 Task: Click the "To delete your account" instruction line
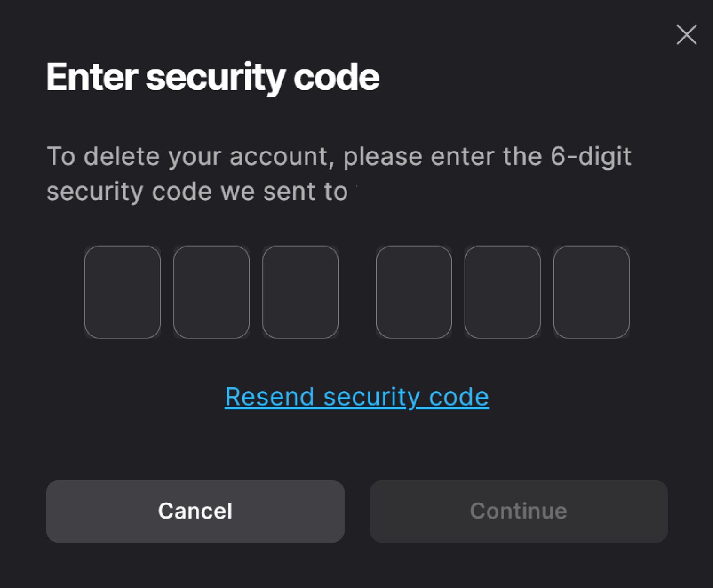[x=338, y=157]
